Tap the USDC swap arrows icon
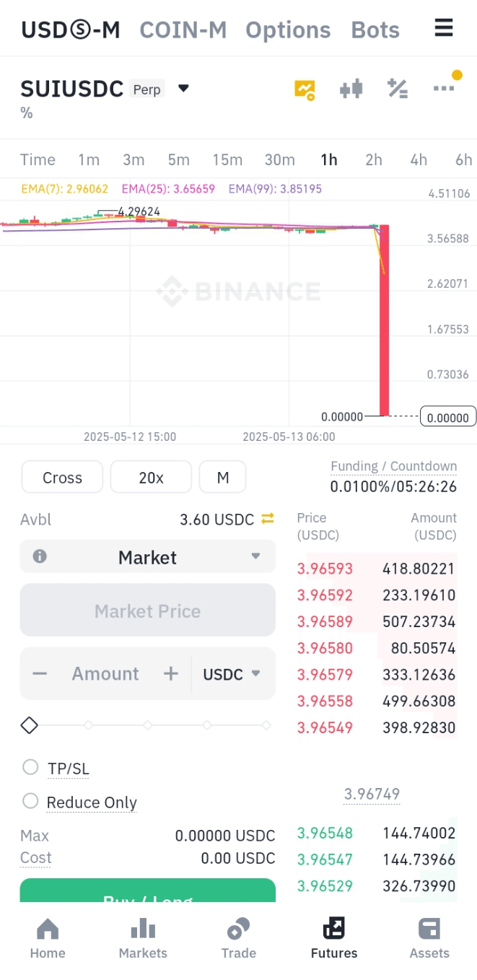This screenshot has width=477, height=980. click(x=268, y=519)
